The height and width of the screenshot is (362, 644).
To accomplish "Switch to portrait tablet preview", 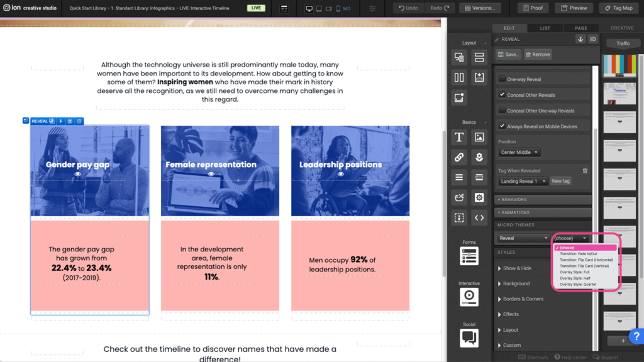I will click(x=319, y=8).
